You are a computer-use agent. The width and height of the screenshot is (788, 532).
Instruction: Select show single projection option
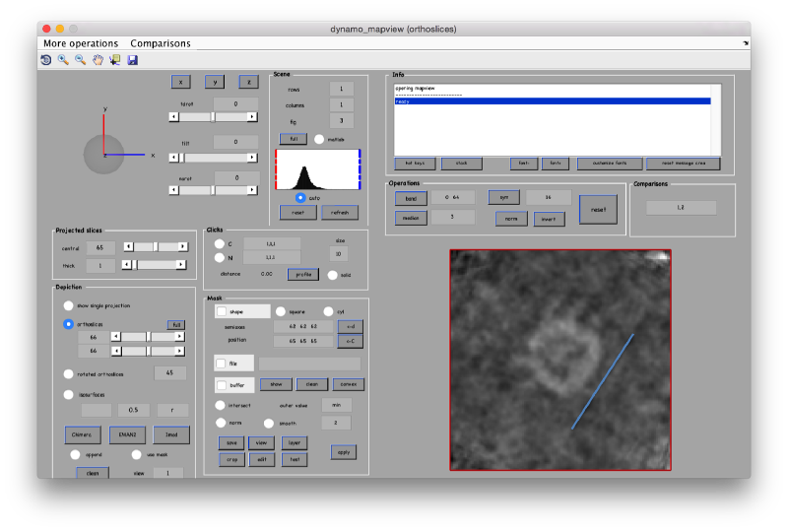click(68, 305)
